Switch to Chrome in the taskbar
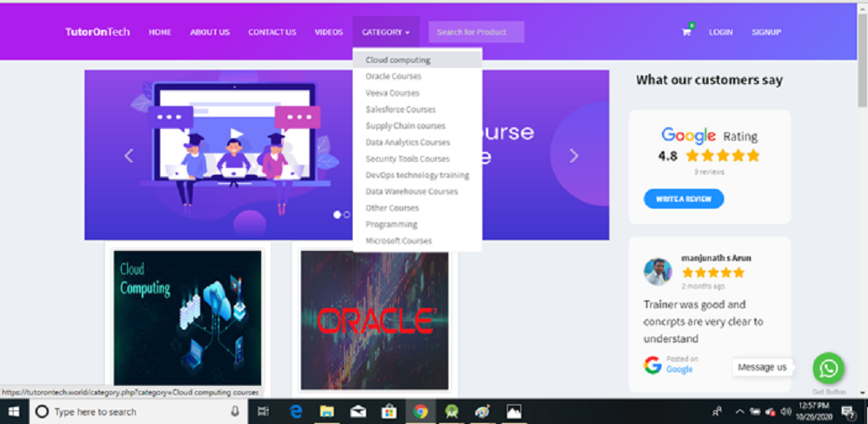 420,411
